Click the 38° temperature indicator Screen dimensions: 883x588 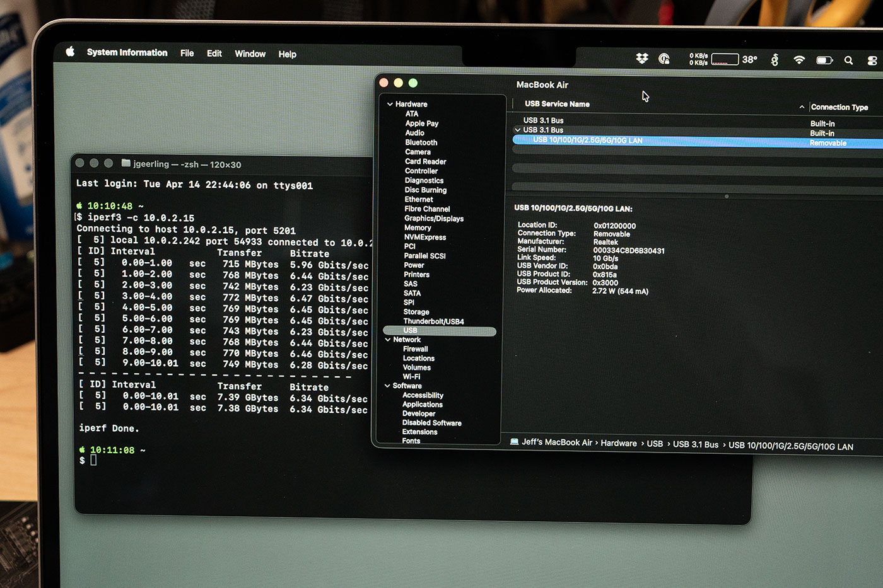point(749,59)
